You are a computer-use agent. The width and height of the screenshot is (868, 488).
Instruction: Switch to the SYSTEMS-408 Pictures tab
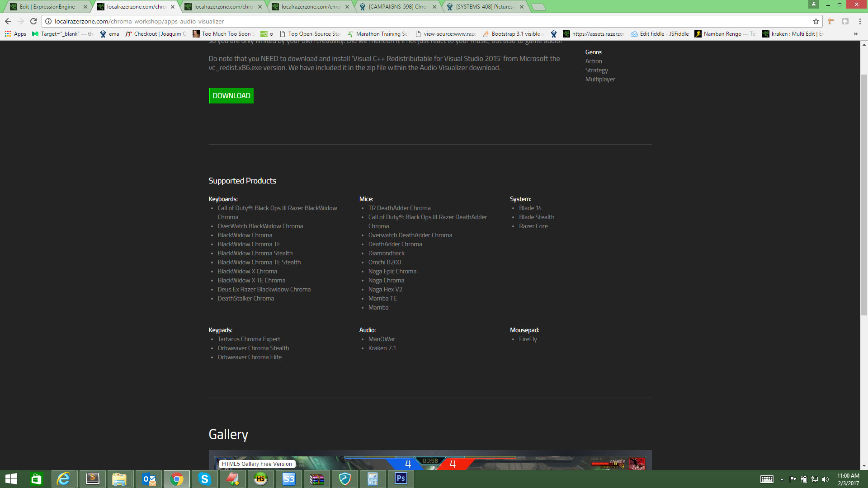[x=486, y=7]
